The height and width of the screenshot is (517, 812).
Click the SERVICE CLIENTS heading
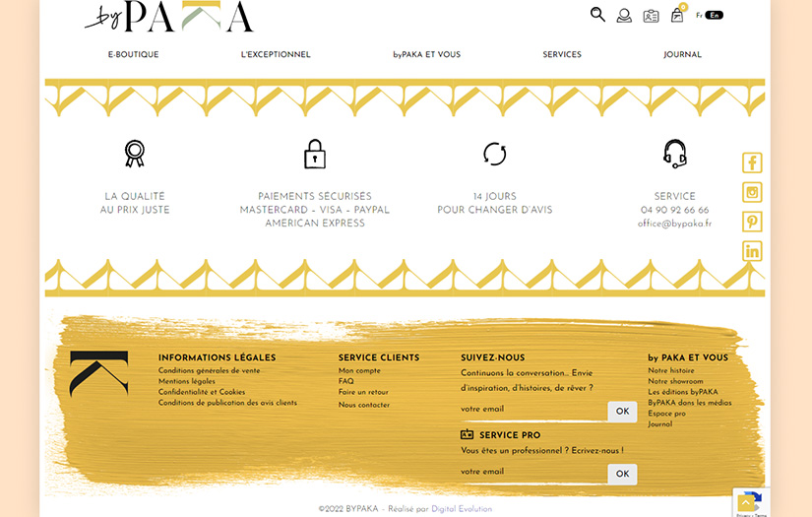click(x=379, y=357)
